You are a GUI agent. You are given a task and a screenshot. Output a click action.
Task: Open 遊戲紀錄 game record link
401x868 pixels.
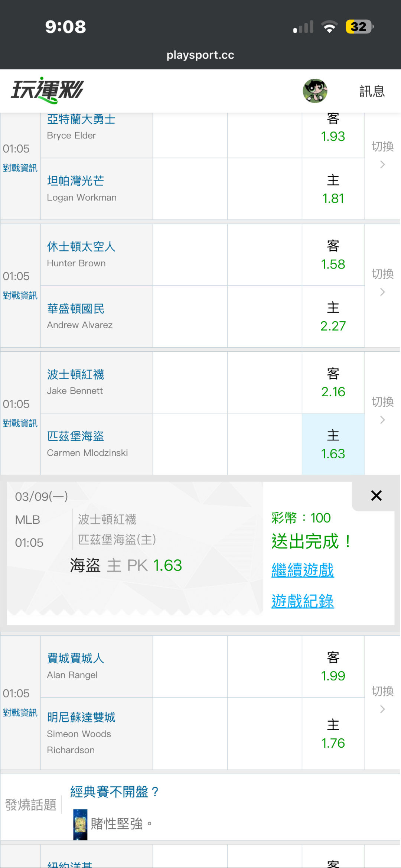click(x=303, y=601)
